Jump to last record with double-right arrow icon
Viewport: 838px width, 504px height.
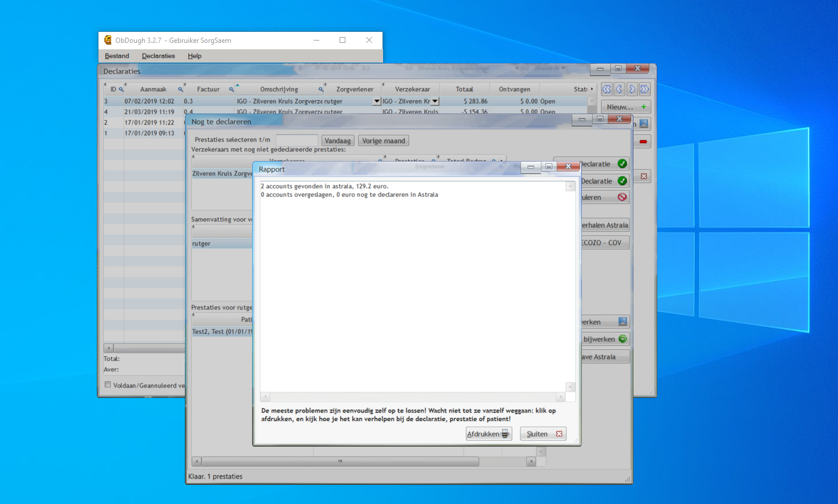644,89
